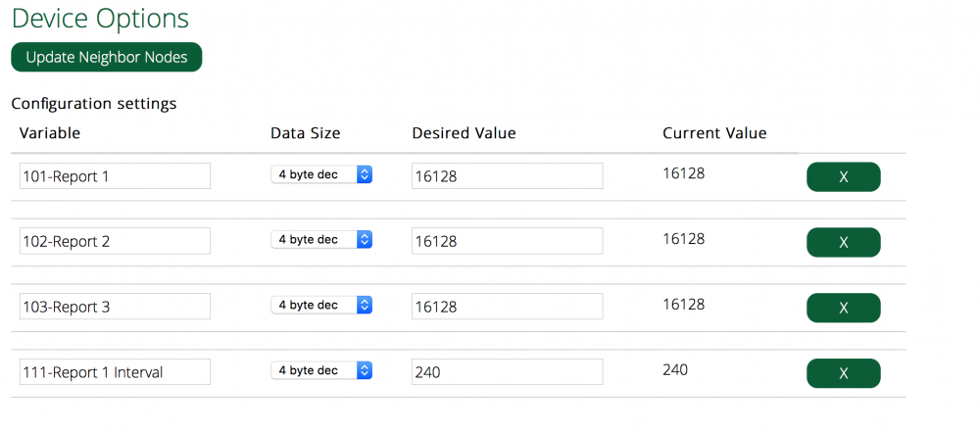Click the Update Neighbor Nodes button

tap(106, 57)
